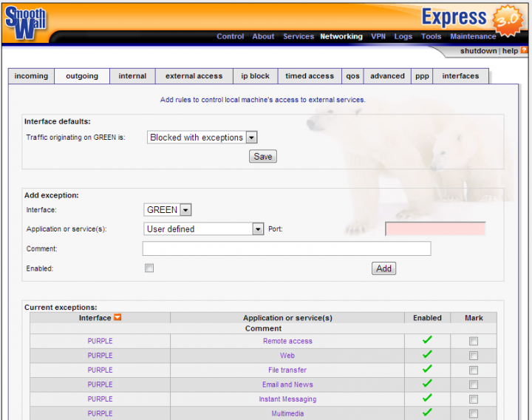Click the Web service entry
The height and width of the screenshot is (420, 532).
point(287,356)
